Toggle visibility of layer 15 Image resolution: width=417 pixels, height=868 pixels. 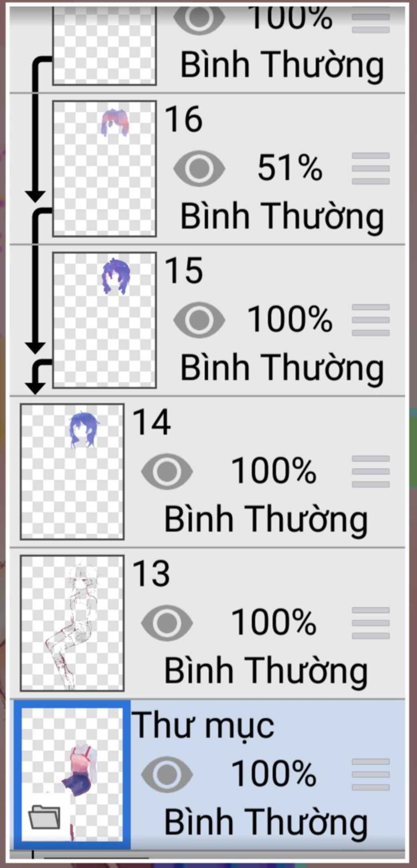pos(199,320)
